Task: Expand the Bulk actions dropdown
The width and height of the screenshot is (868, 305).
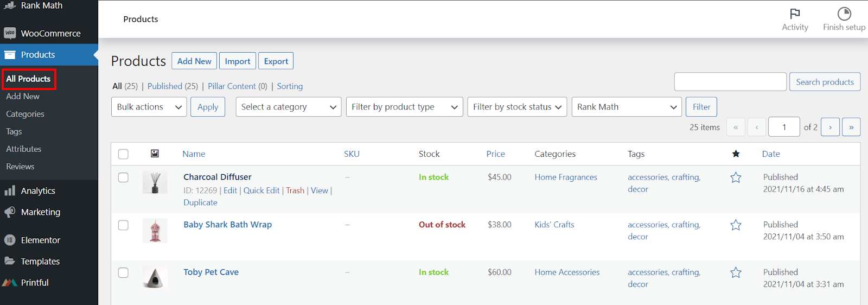Action: tap(149, 107)
